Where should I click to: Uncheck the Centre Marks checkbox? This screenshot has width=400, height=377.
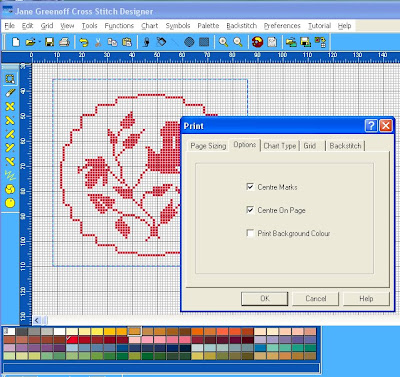click(250, 187)
